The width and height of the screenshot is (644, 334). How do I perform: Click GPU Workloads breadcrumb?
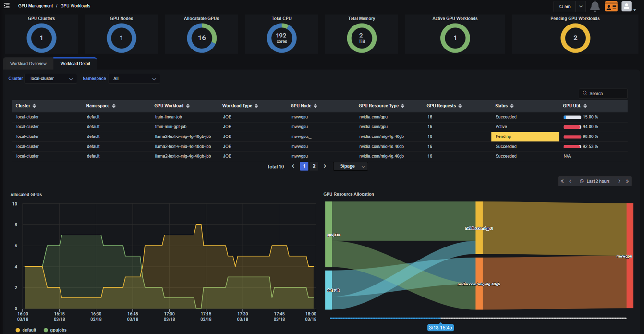pyautogui.click(x=75, y=6)
